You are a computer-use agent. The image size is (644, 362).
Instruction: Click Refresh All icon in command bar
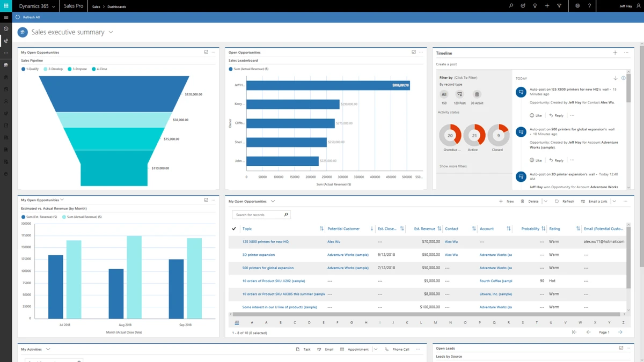(x=18, y=17)
